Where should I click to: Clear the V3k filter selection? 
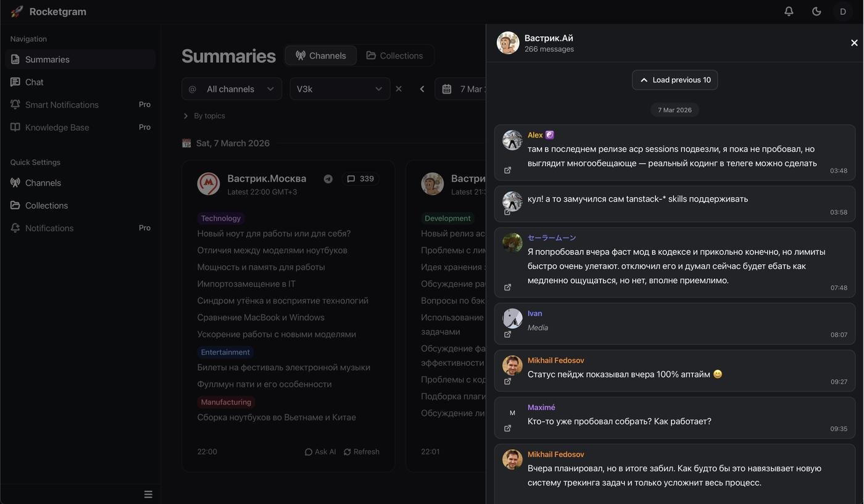pyautogui.click(x=399, y=89)
